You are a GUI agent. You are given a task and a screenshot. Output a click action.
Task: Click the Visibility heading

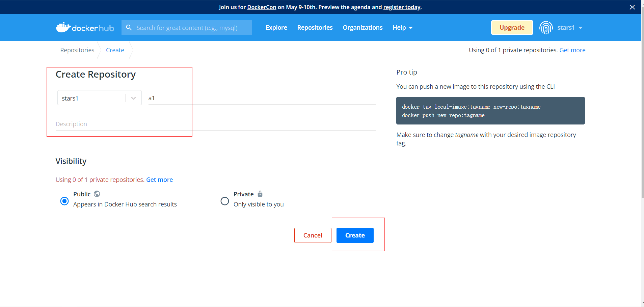(71, 161)
